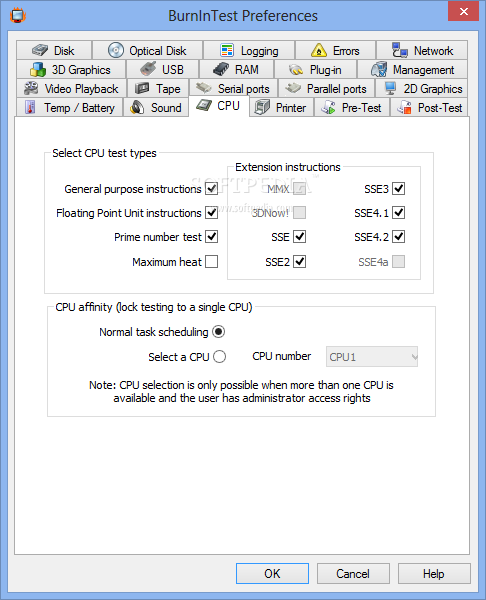This screenshot has height=600, width=486.
Task: Uncheck Floating Point Unit instructions
Action: coord(212,212)
